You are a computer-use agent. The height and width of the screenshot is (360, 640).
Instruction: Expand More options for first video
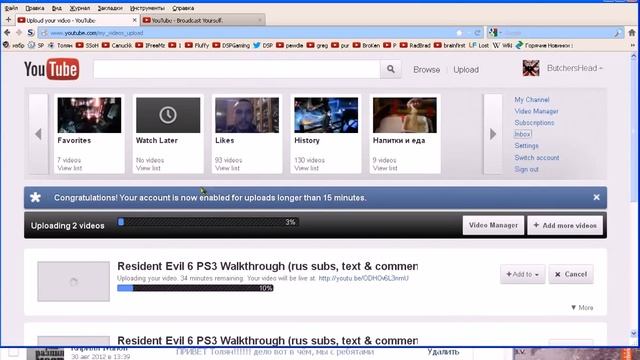pos(582,308)
